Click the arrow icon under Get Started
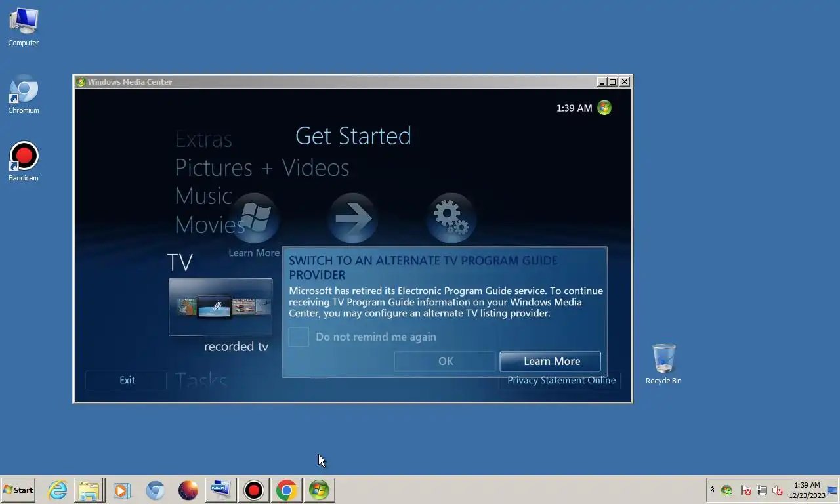The width and height of the screenshot is (840, 504). click(353, 218)
